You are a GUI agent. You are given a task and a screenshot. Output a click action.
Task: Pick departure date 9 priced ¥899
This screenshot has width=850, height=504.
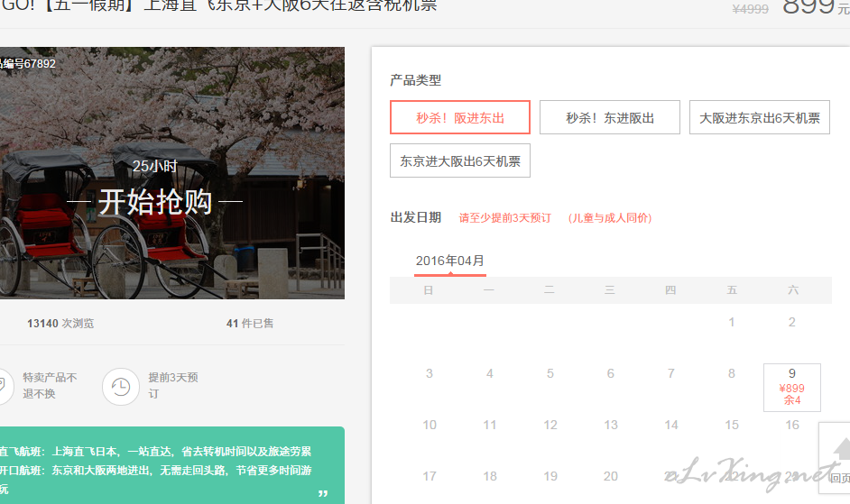[x=792, y=388]
